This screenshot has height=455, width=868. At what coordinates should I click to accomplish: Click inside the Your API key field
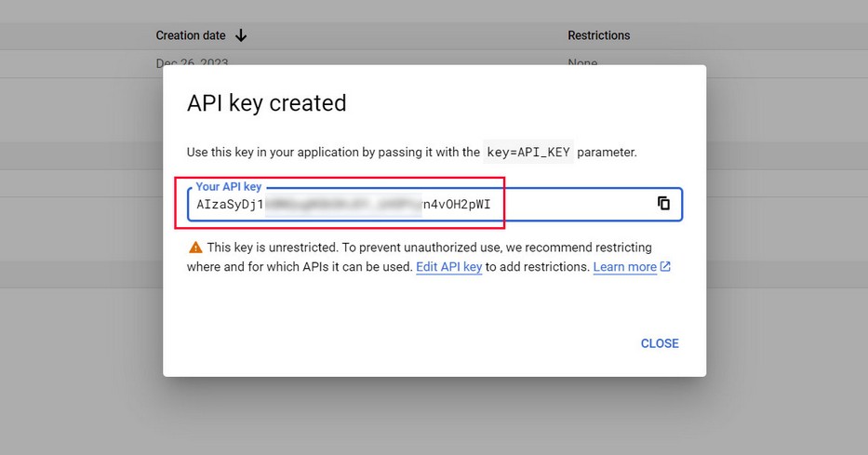coord(577,205)
